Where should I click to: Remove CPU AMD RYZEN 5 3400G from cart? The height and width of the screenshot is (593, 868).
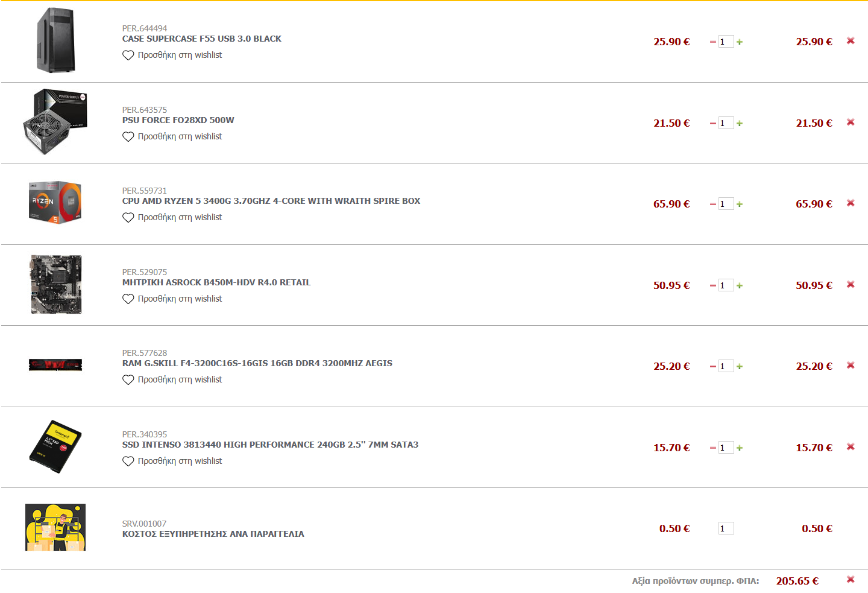point(851,203)
